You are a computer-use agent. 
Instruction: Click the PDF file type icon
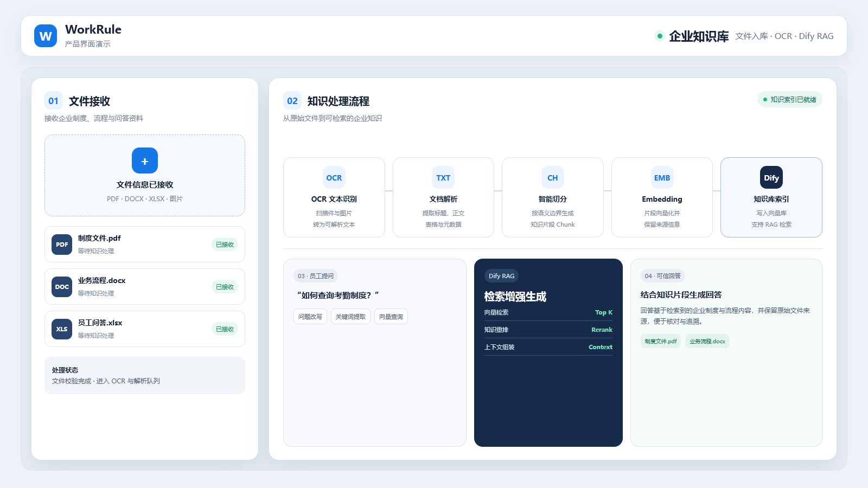62,245
